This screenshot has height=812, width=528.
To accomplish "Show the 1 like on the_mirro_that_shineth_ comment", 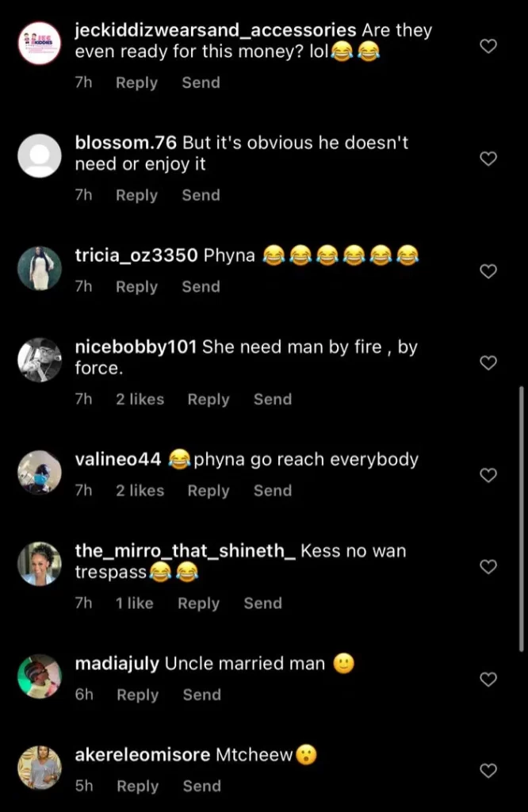I will click(x=134, y=603).
